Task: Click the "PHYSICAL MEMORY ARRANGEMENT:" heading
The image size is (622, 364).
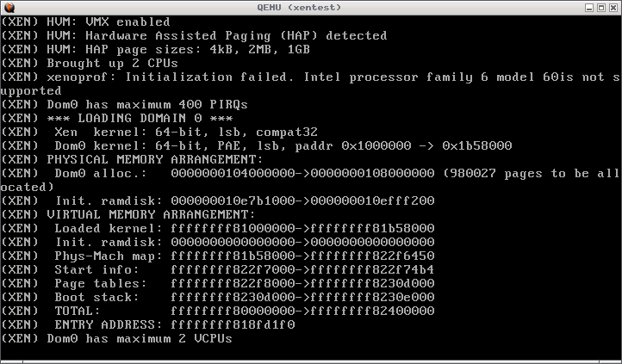Action: coord(132,159)
